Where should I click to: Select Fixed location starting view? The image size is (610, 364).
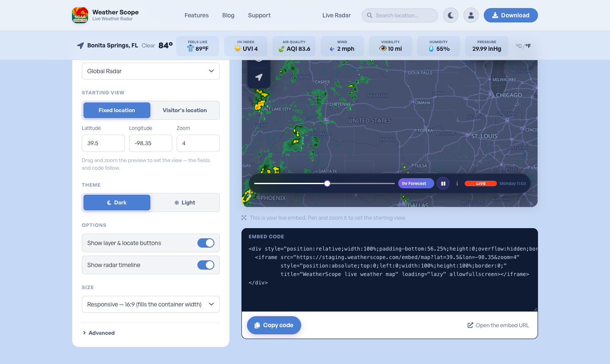[117, 110]
